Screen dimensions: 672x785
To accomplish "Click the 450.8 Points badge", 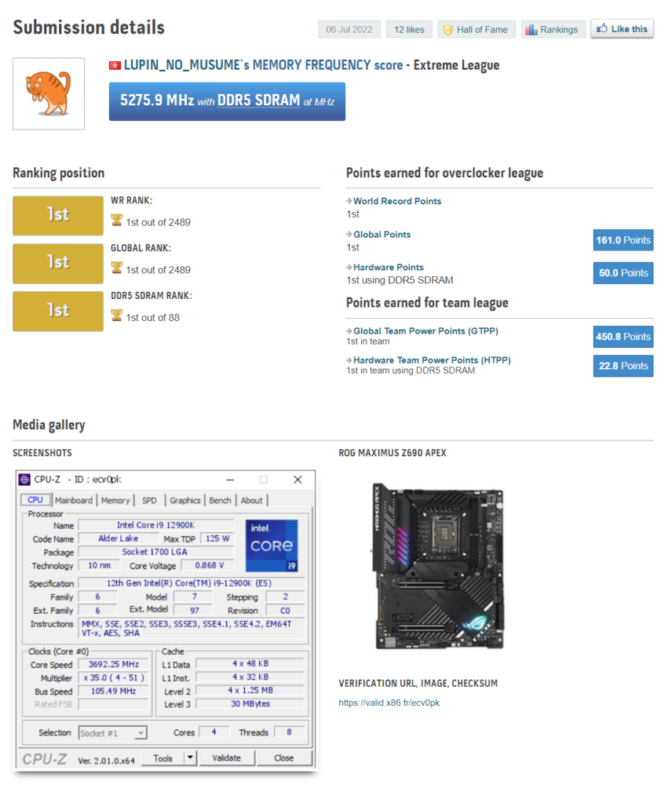I will (x=623, y=337).
